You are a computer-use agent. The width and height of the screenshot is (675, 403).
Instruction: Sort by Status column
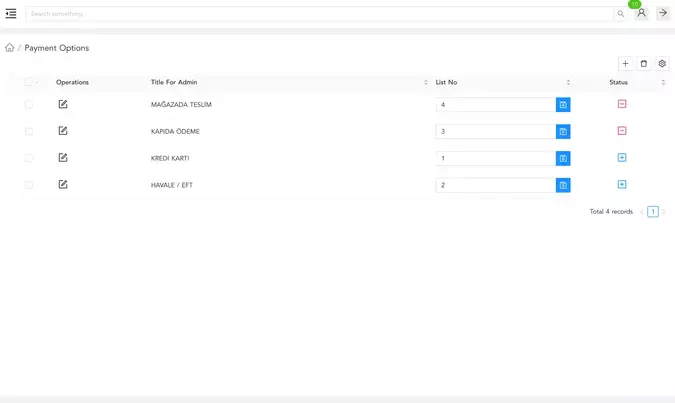pyautogui.click(x=663, y=82)
